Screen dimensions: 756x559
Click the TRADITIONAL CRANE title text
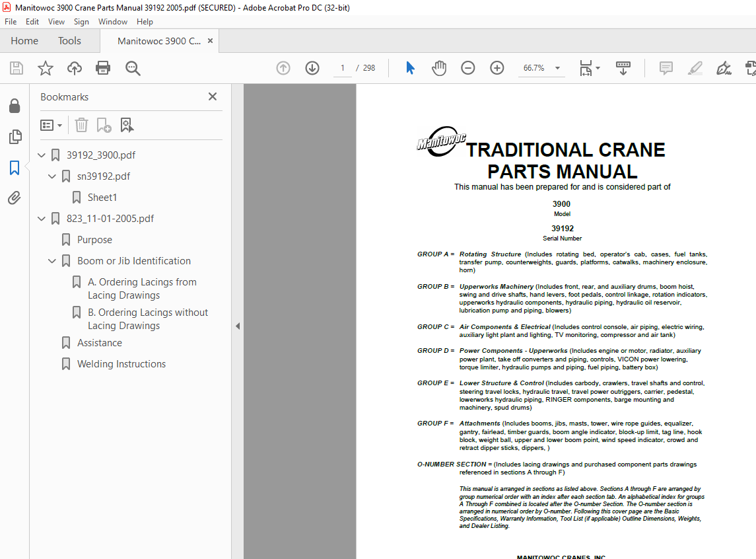566,150
